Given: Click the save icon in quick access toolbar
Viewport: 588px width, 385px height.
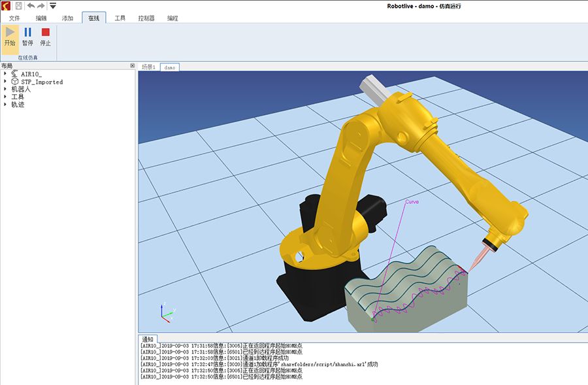Looking at the screenshot, I should click(x=18, y=5).
